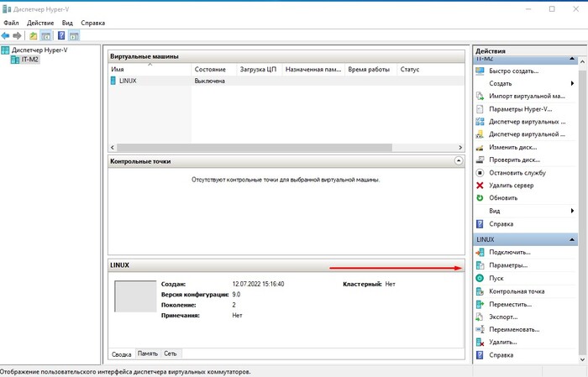The height and width of the screenshot is (377, 588).
Task: Click the Изменить диск icon
Action: (480, 147)
